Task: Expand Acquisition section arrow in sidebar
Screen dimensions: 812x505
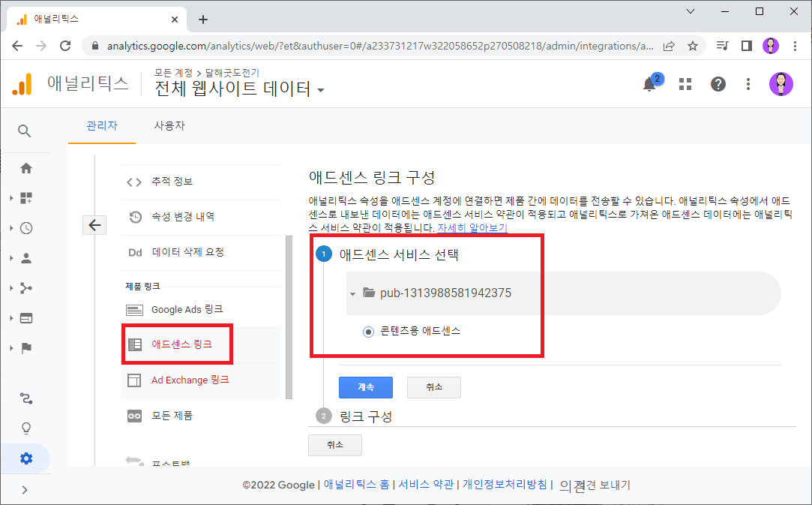Action: pyautogui.click(x=11, y=288)
